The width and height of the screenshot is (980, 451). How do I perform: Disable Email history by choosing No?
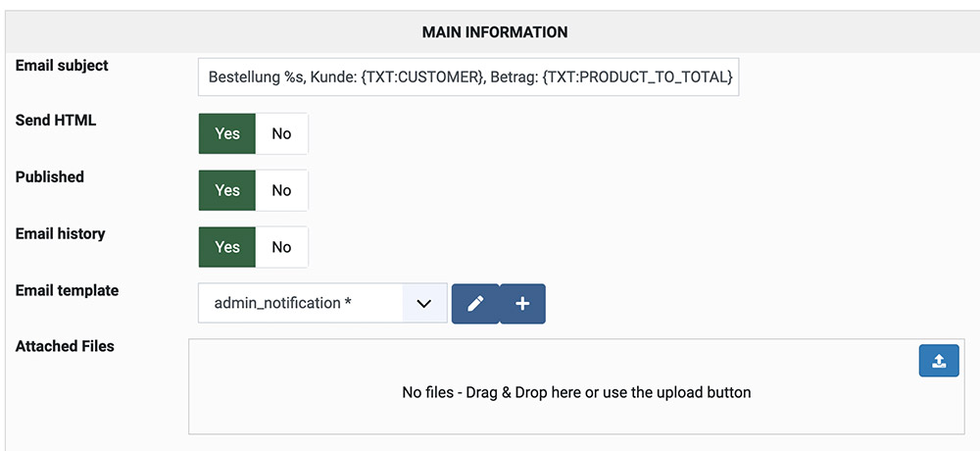[281, 247]
